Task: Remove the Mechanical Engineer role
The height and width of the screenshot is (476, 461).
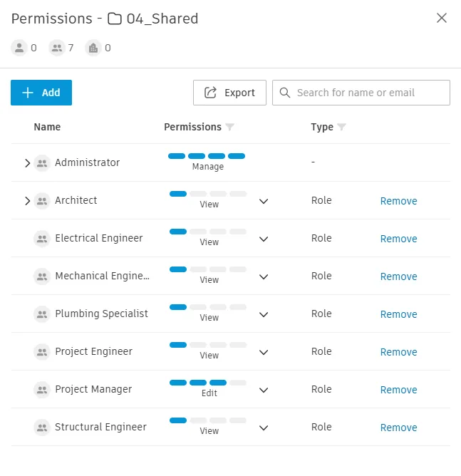Action: click(x=398, y=276)
